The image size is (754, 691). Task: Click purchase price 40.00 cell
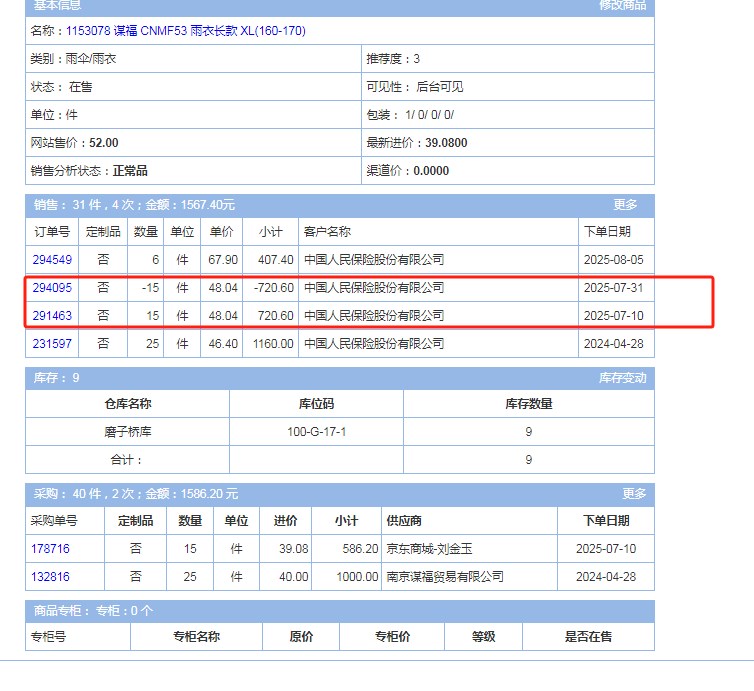coord(286,577)
